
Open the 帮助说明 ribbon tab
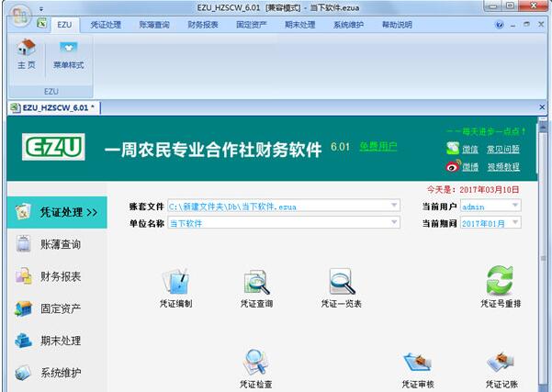tap(397, 25)
